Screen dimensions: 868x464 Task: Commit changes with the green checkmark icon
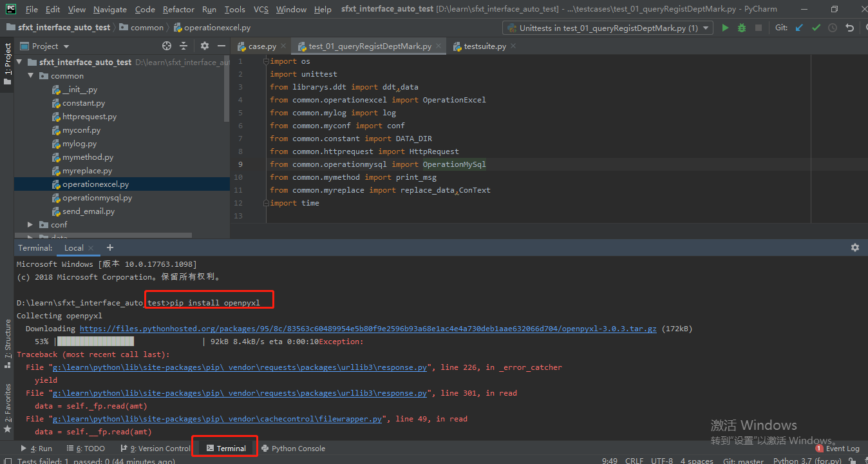pos(816,28)
